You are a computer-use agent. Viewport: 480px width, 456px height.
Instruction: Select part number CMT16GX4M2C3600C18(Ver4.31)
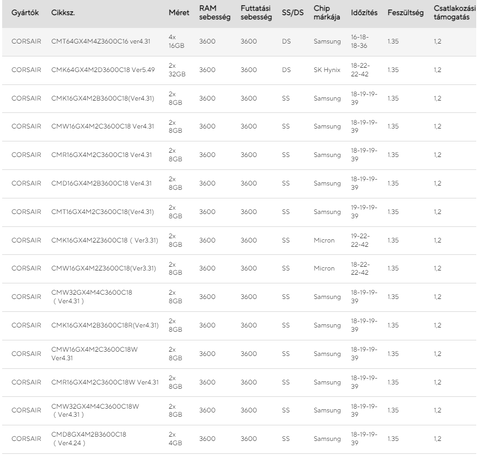tap(103, 212)
